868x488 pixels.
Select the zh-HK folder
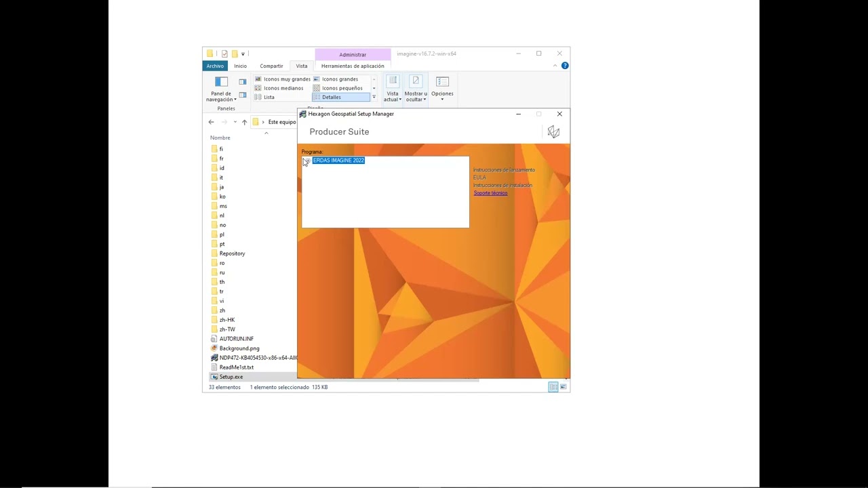(x=222, y=320)
